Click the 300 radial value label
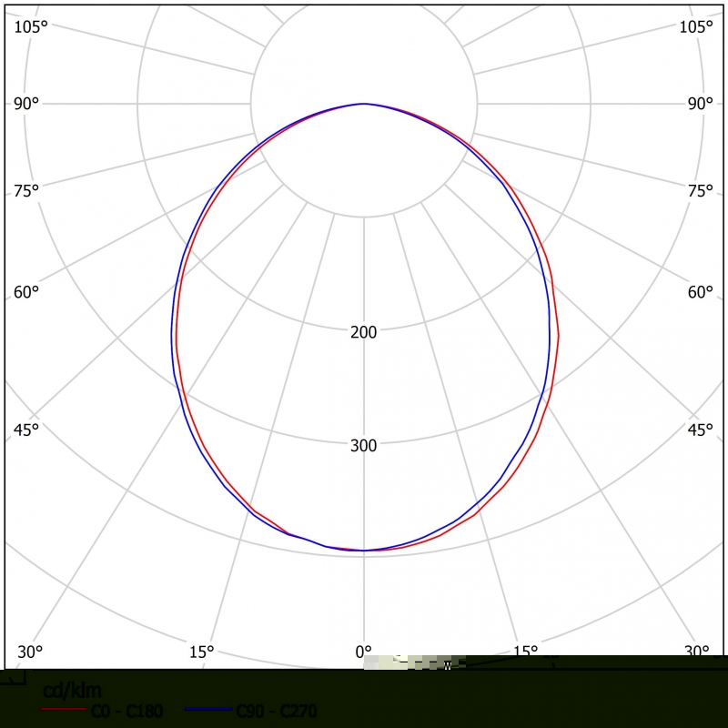The width and height of the screenshot is (728, 728). [363, 446]
